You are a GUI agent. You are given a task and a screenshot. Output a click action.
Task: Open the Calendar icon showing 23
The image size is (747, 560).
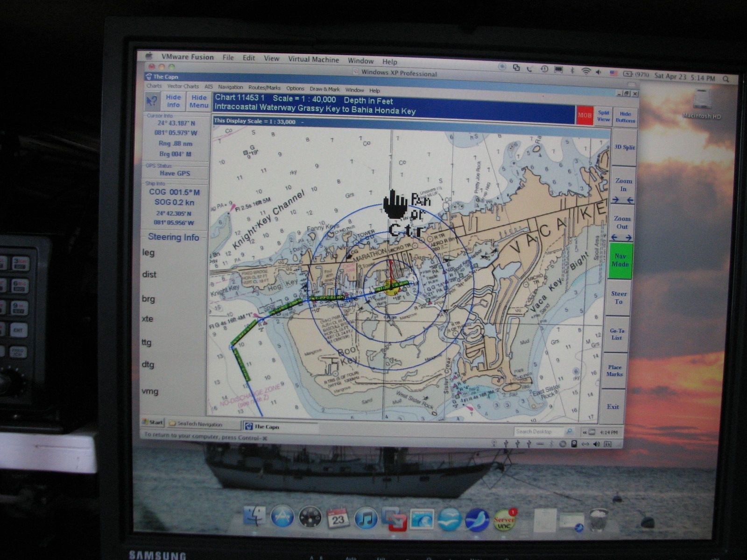338,518
